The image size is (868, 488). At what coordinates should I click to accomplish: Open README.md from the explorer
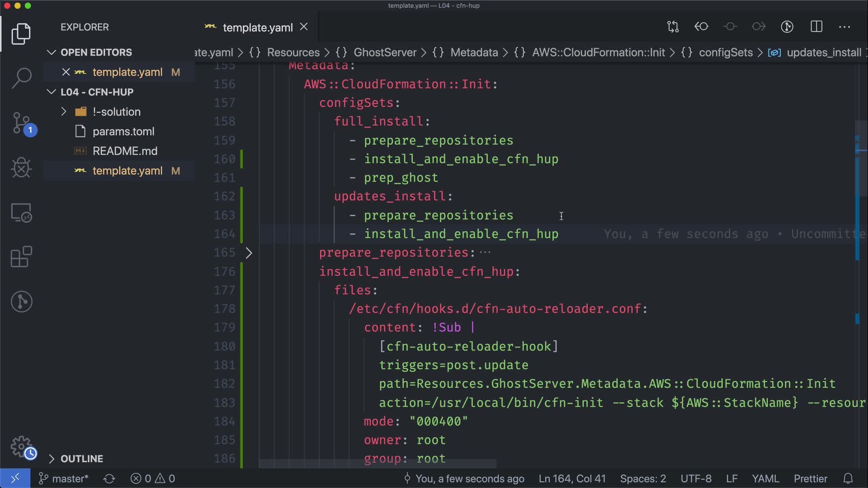tap(125, 151)
